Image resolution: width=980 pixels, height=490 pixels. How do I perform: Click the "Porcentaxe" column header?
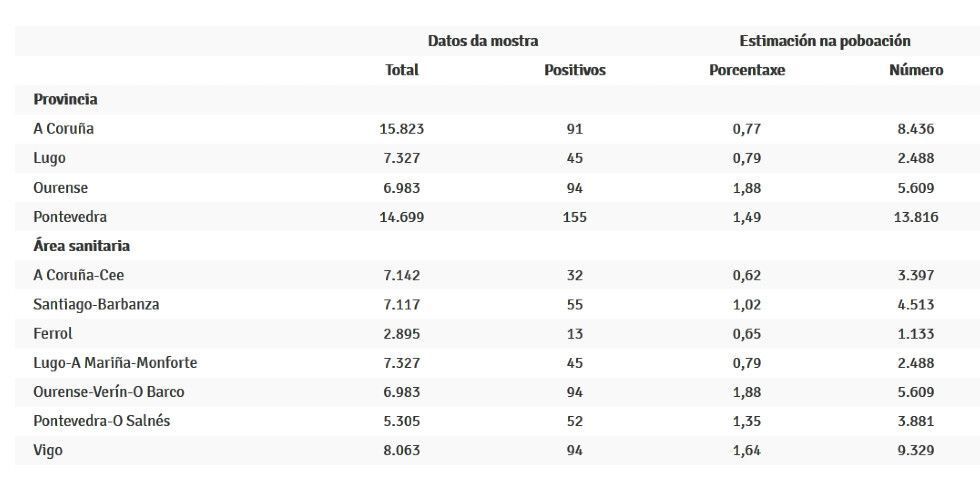click(x=747, y=70)
